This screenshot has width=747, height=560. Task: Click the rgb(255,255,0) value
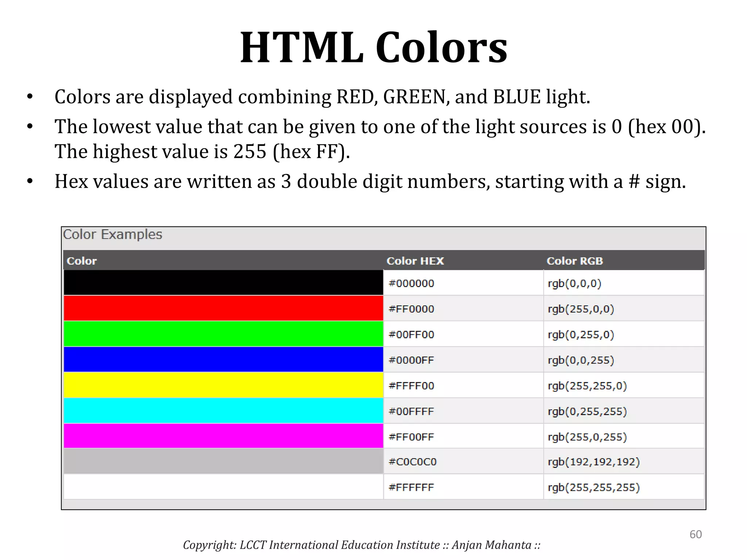point(587,386)
